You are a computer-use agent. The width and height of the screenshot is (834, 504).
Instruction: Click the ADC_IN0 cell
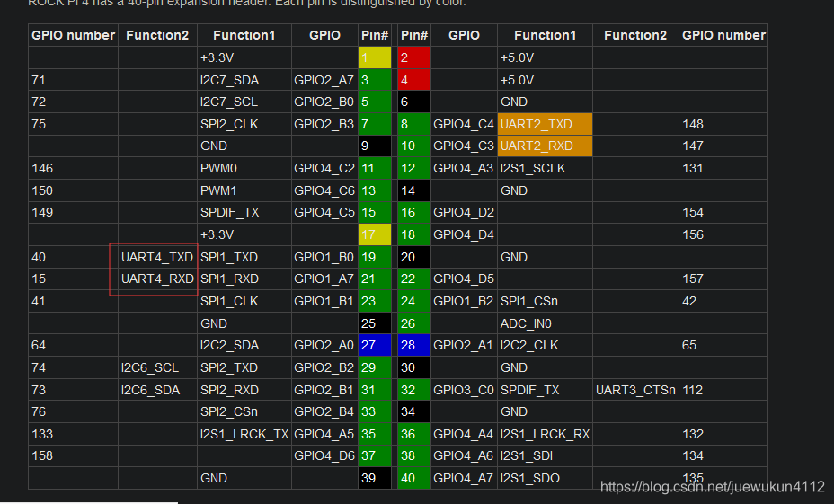tap(545, 323)
